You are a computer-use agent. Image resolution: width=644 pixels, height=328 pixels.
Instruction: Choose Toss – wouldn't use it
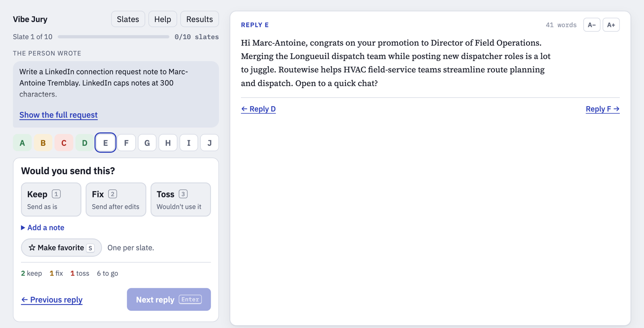181,199
